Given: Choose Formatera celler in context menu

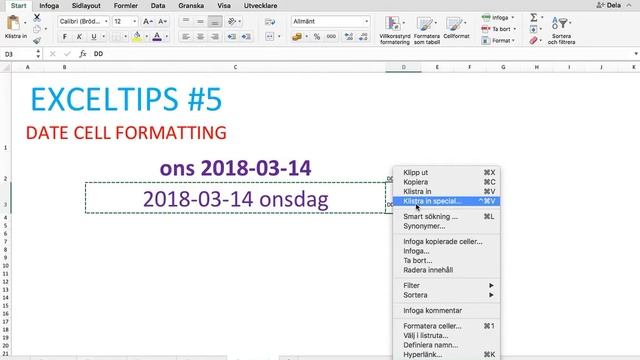Looking at the screenshot, I should (x=447, y=326).
